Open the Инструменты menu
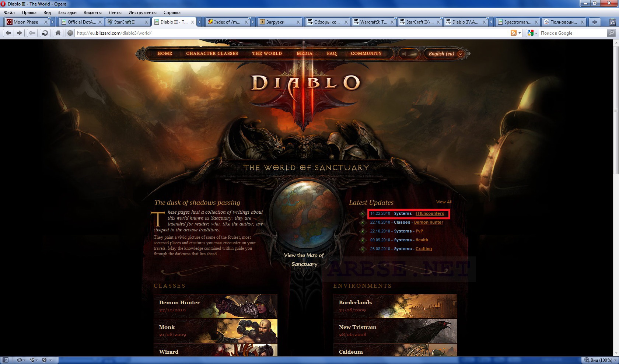Screen dimensions: 619x364 coord(142,13)
